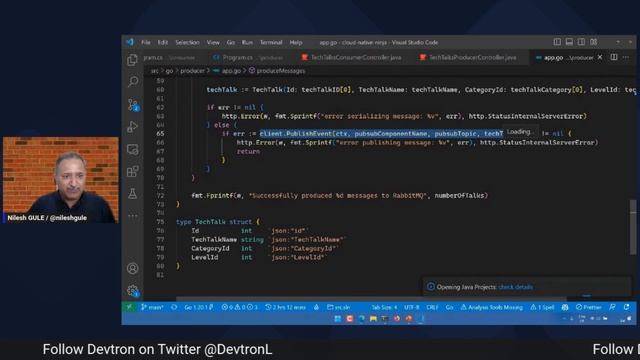Select the app.go producer tab
The height and width of the screenshot is (360, 640).
coord(565,58)
